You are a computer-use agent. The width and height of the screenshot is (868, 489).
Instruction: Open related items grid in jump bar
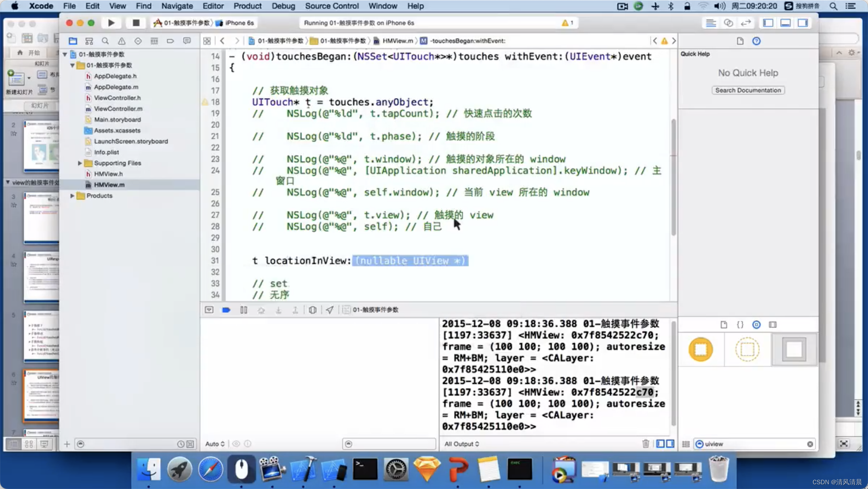click(207, 41)
